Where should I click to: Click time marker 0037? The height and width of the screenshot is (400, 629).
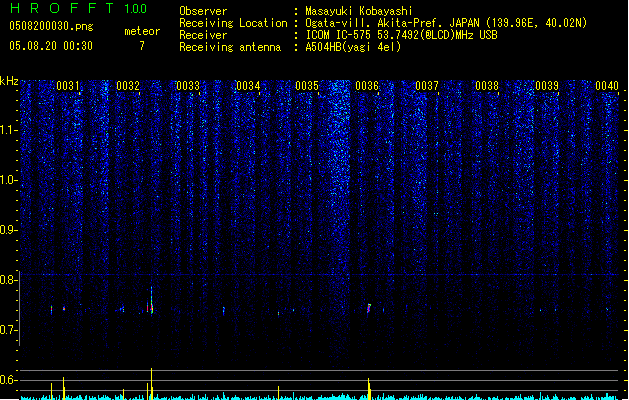click(x=427, y=86)
